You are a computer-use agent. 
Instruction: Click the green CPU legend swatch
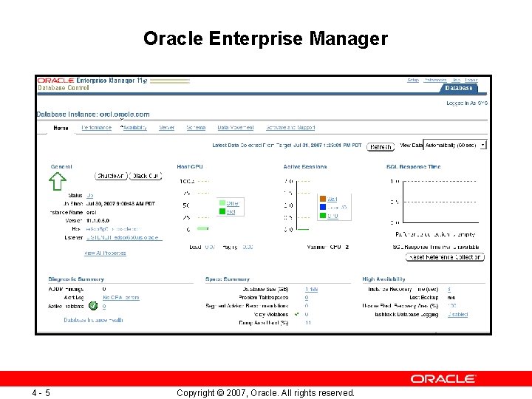pyautogui.click(x=323, y=216)
